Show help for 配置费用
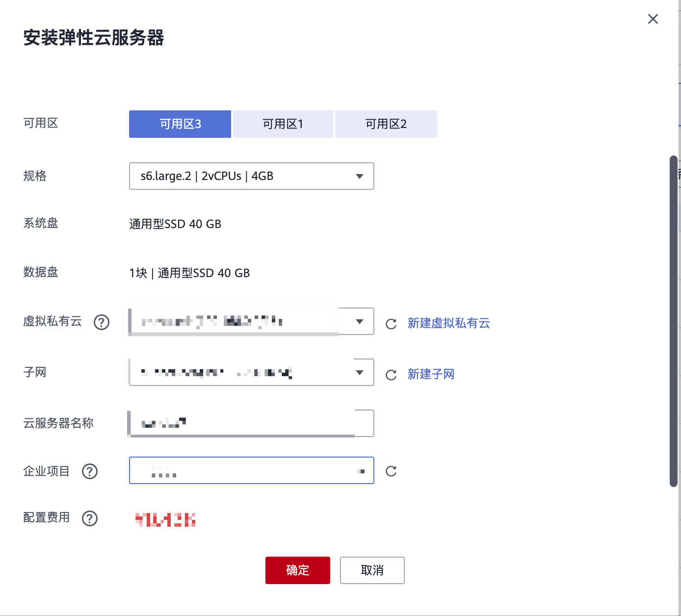 point(90,518)
